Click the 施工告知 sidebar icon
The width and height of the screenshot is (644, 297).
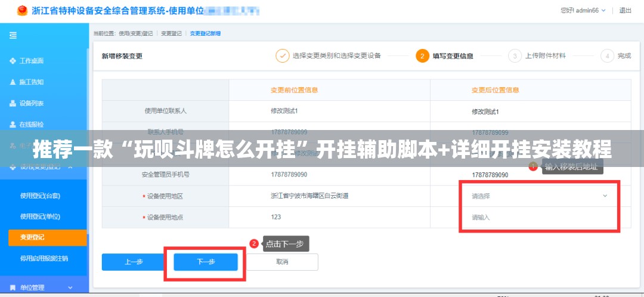(13, 82)
